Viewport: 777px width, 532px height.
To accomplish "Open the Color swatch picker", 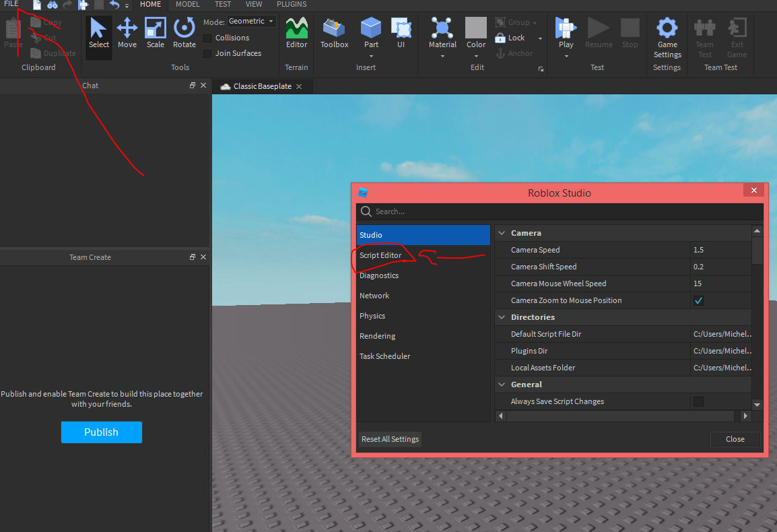I will [476, 29].
